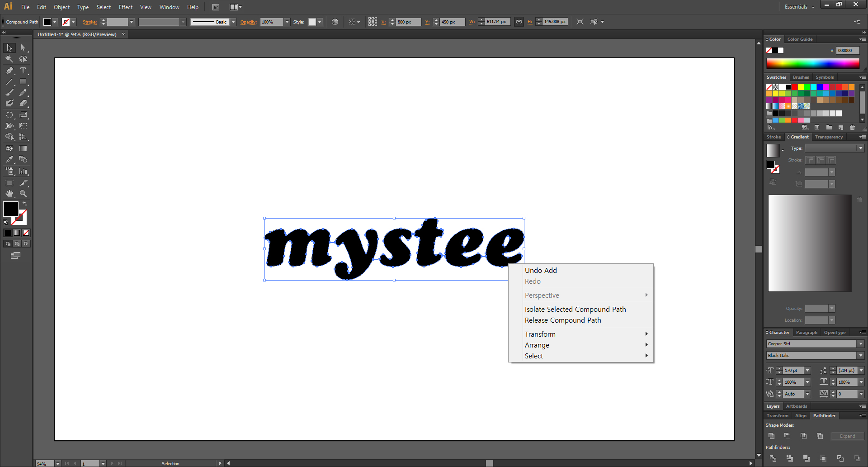Image resolution: width=868 pixels, height=467 pixels.
Task: Toggle Draw Behind mode
Action: point(17,244)
